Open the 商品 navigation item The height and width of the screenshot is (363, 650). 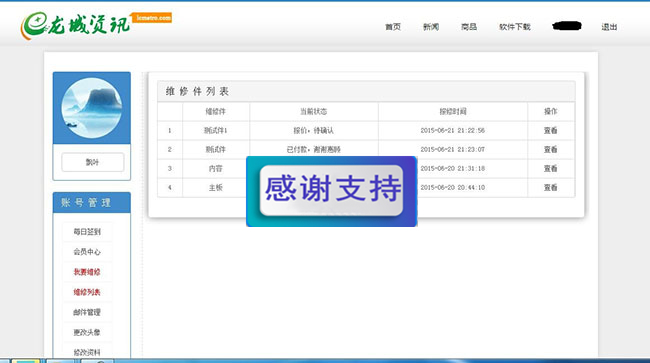469,27
